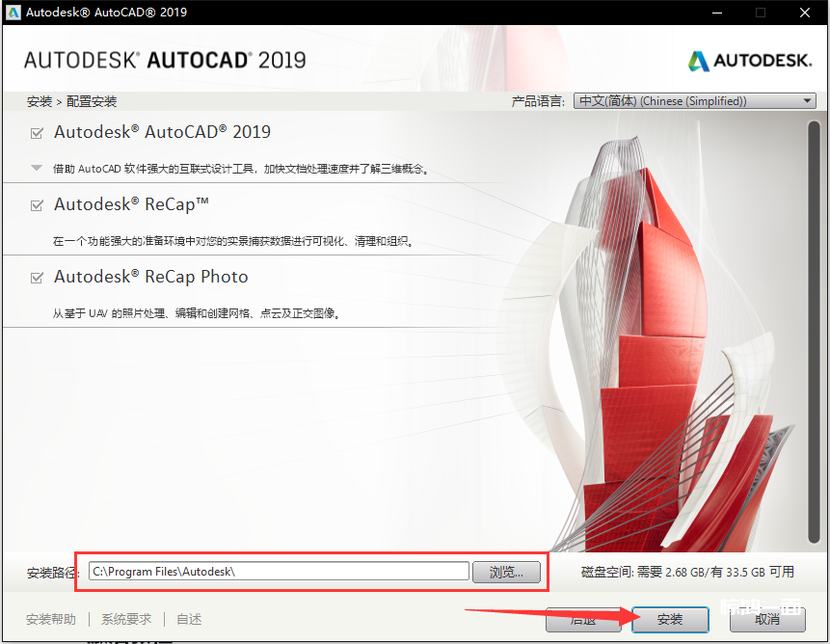
Task: Expand the triangle arrow below AutoCAD 2019
Action: pos(37,168)
